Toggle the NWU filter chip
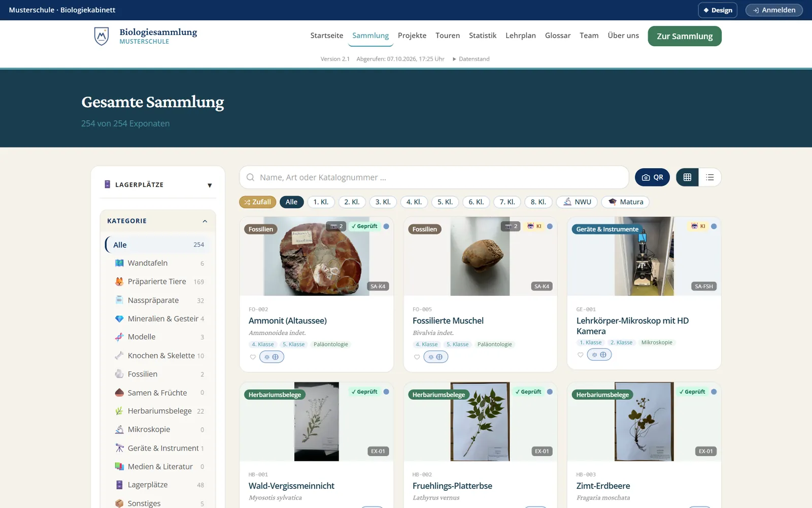The width and height of the screenshot is (812, 508). (577, 202)
